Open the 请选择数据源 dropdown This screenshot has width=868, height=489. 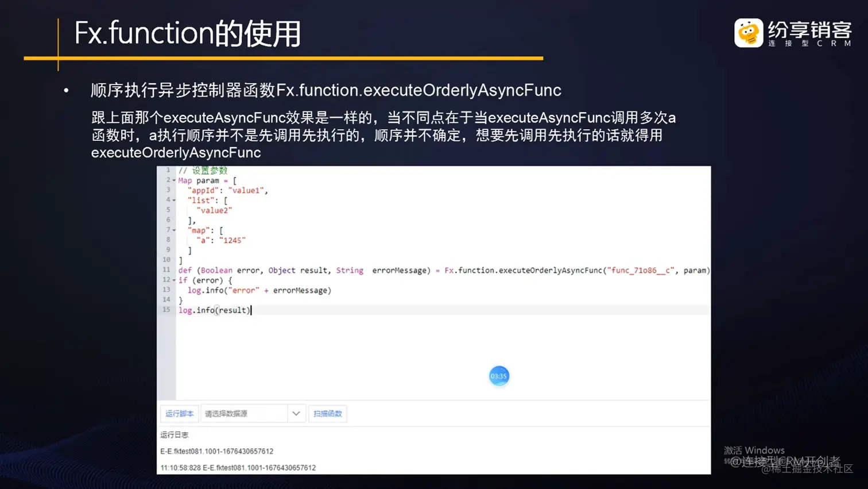coord(253,414)
